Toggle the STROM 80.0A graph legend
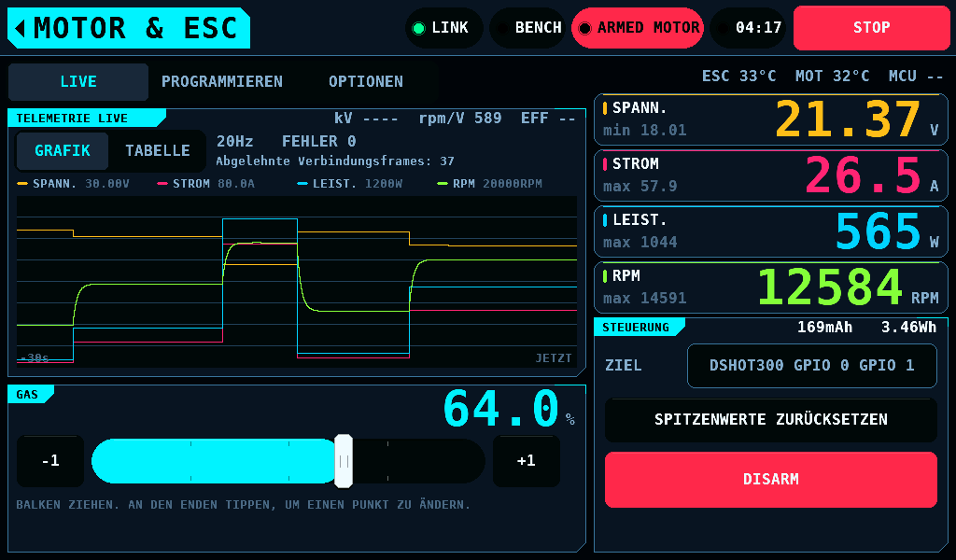The image size is (956, 560). [205, 184]
